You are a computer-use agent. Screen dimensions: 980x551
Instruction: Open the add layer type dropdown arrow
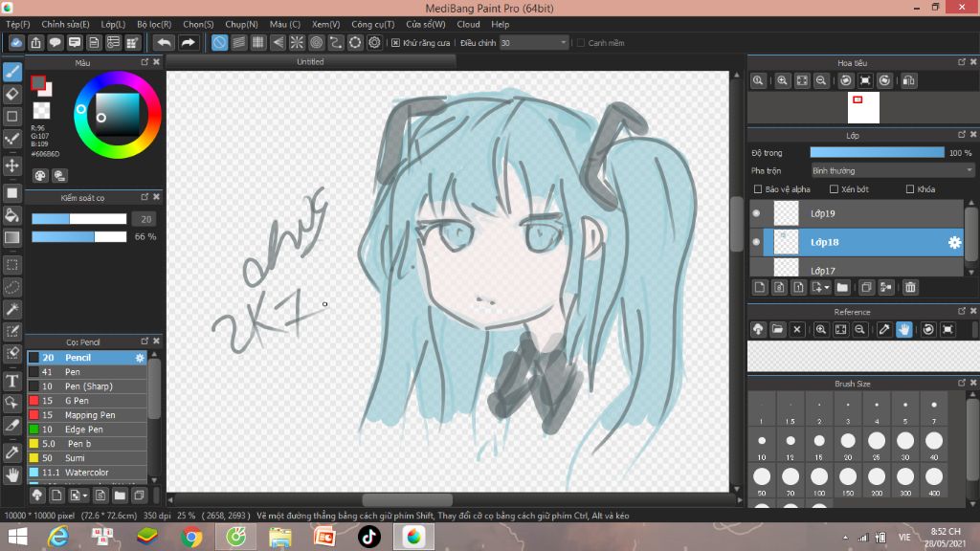[x=827, y=287]
